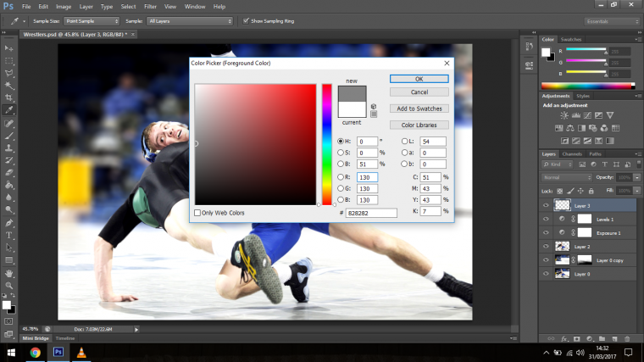Select the Brush tool
This screenshot has width=644, height=362.
click(8, 136)
